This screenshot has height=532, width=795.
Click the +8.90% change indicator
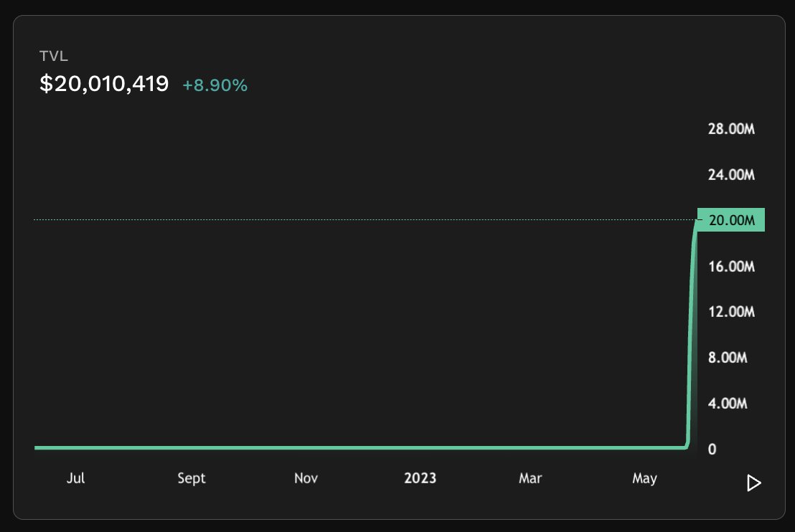tap(215, 85)
